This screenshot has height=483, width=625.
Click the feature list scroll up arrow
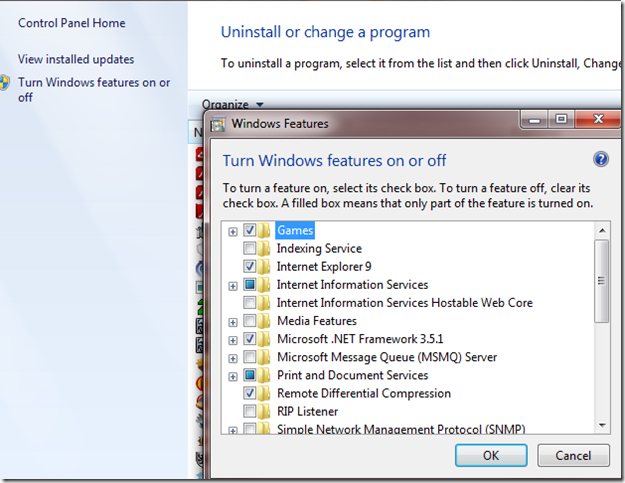coord(602,230)
